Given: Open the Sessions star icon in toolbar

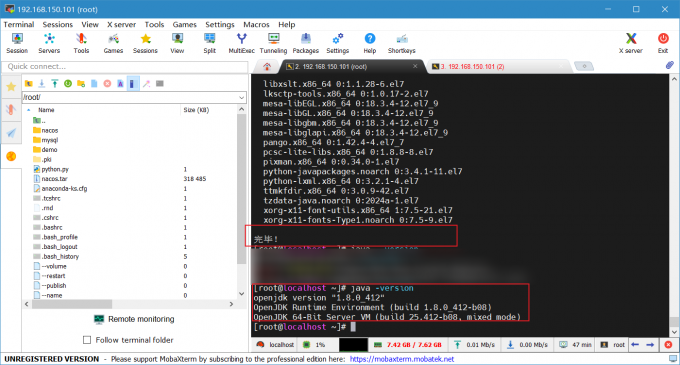Looking at the screenshot, I should click(x=145, y=43).
